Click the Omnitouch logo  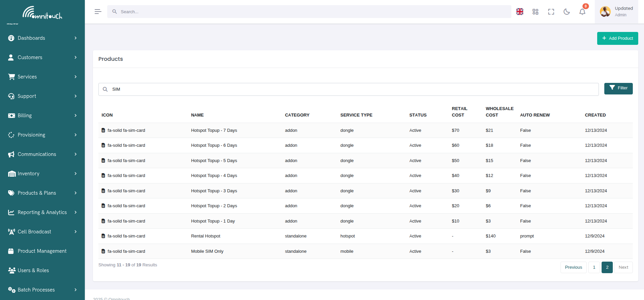click(x=42, y=13)
